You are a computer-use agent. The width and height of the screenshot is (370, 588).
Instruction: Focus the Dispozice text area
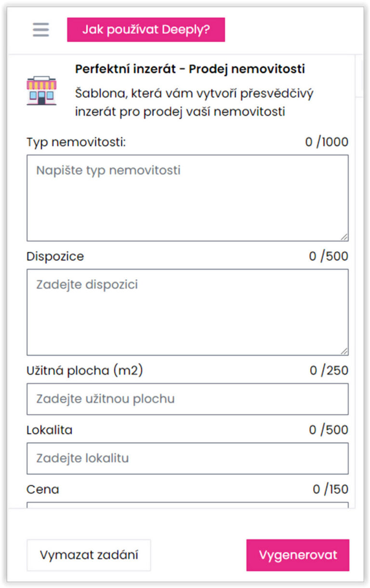[x=187, y=312]
